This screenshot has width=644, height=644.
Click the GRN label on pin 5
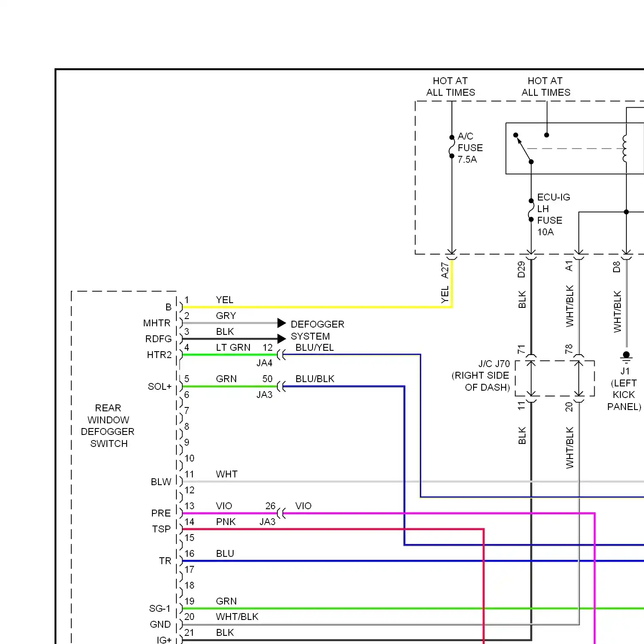[226, 379]
